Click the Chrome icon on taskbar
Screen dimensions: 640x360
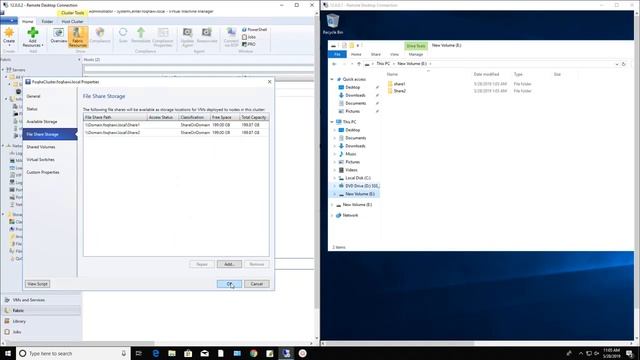click(253, 353)
